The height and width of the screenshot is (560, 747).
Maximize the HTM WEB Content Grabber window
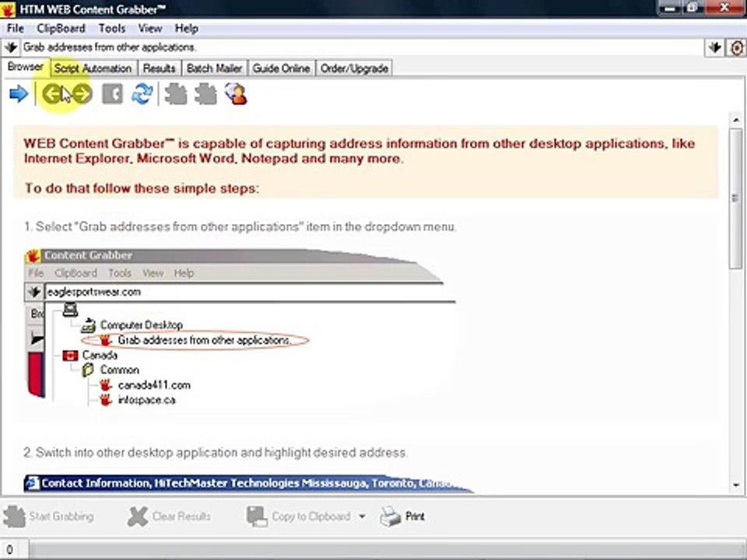pos(693,8)
